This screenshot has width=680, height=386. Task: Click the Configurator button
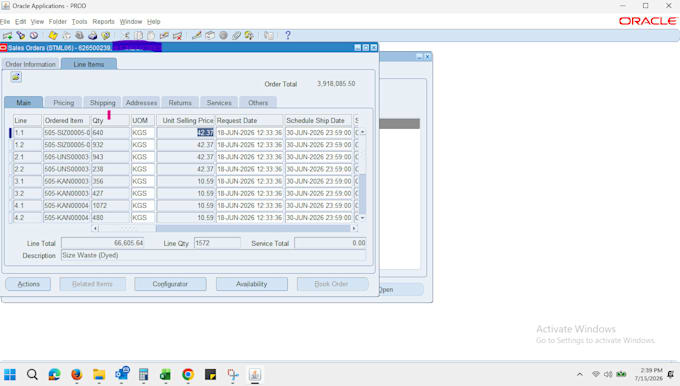170,284
